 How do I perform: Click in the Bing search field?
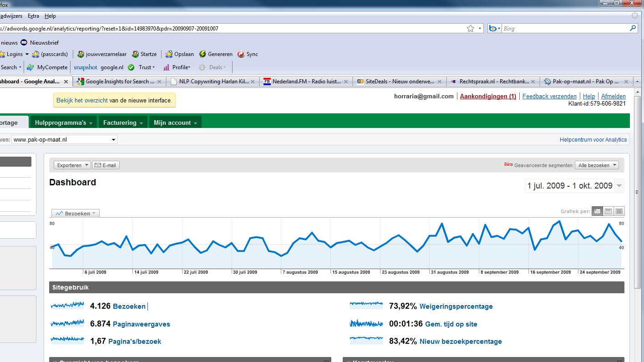coord(564,28)
